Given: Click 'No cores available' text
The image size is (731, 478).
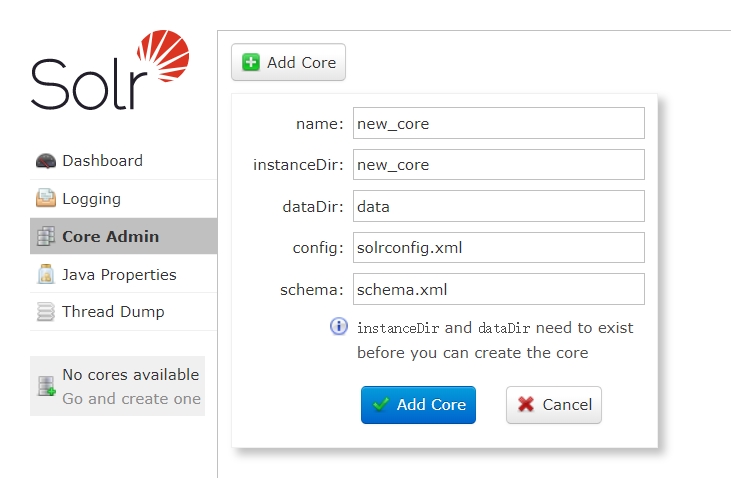Looking at the screenshot, I should click(x=131, y=374).
